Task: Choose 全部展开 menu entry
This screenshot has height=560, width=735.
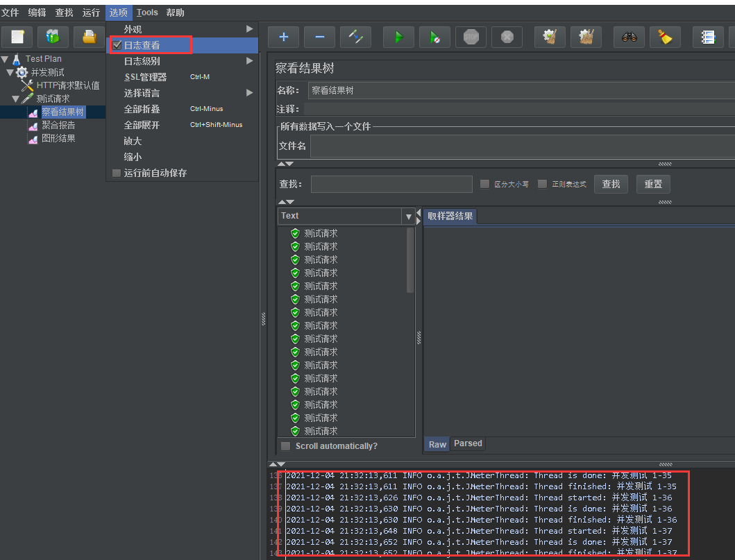Action: pyautogui.click(x=183, y=125)
